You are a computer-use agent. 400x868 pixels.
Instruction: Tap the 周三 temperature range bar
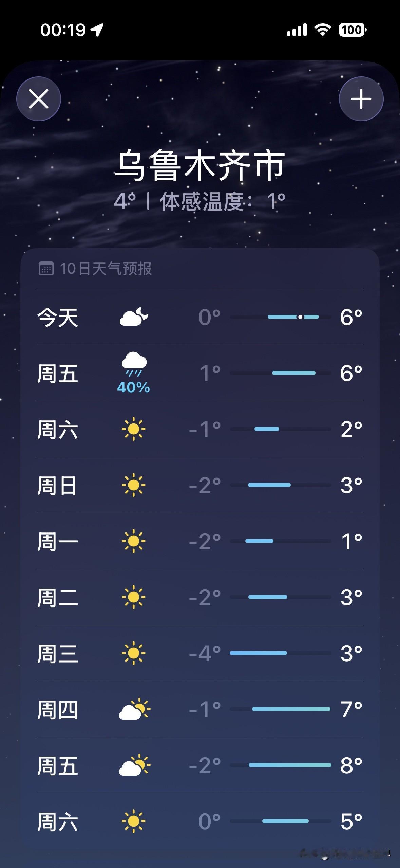(x=280, y=653)
